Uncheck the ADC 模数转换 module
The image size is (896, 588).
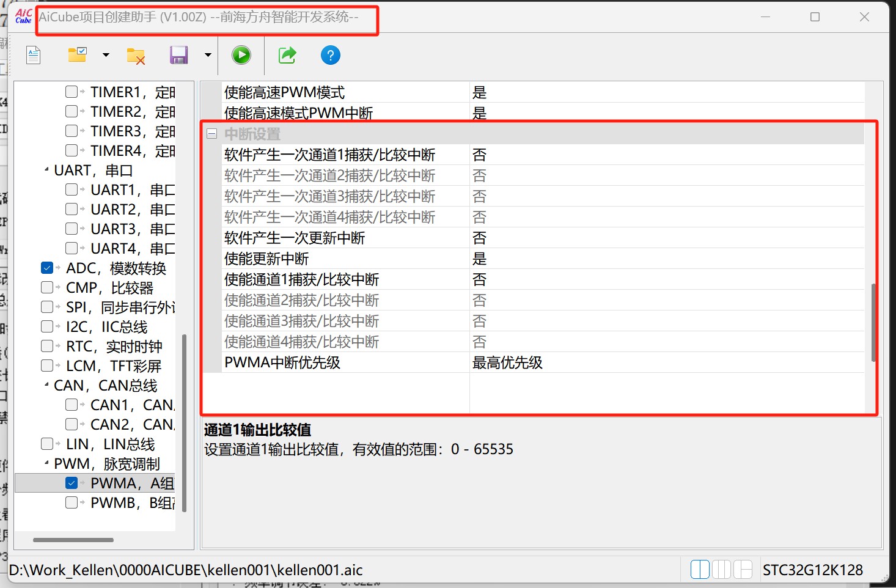pyautogui.click(x=47, y=267)
